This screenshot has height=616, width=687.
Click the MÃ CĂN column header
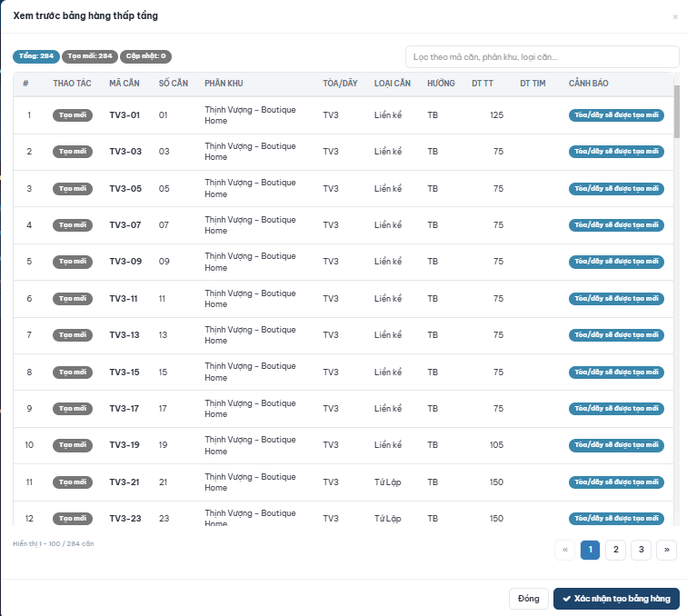(x=124, y=84)
